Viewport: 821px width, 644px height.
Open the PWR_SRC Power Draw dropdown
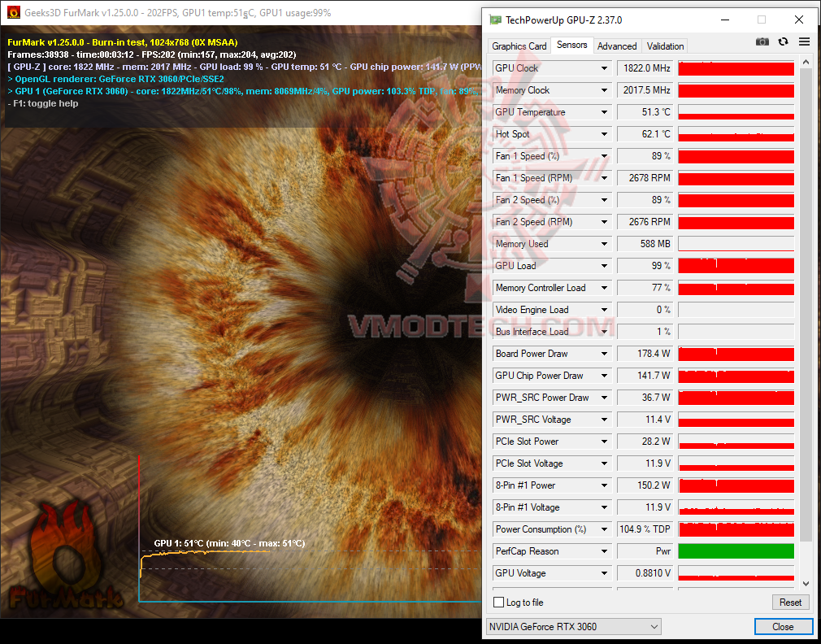tap(604, 398)
